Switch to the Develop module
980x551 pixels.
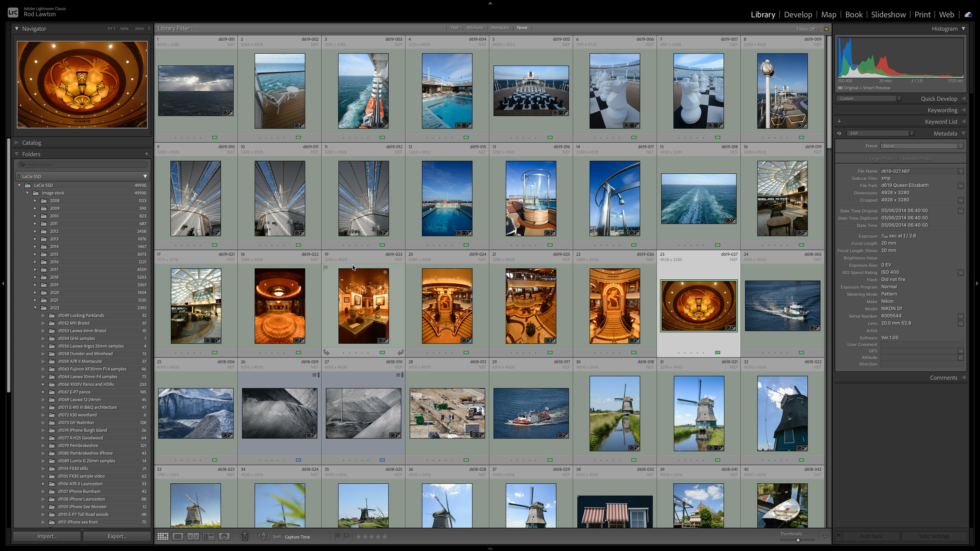pyautogui.click(x=798, y=15)
